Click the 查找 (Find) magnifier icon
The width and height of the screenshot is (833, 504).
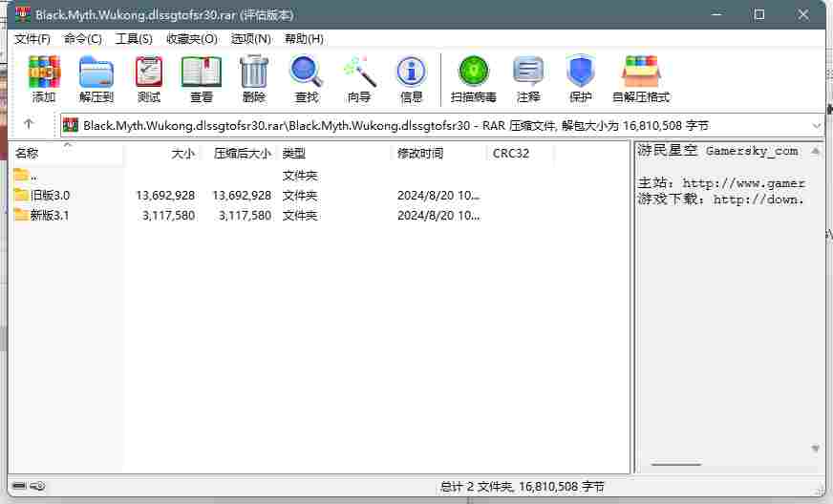click(306, 72)
